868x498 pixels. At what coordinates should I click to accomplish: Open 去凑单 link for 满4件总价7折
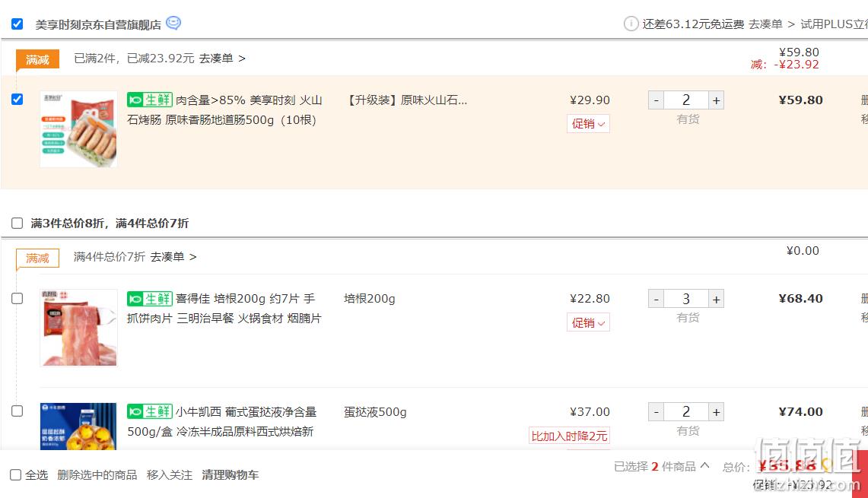coord(173,257)
